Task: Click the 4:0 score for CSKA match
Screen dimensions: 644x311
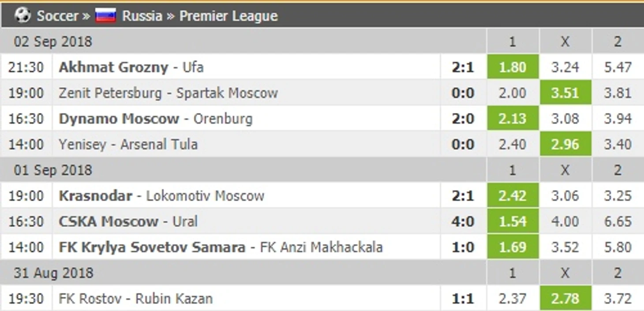Action: click(x=463, y=221)
